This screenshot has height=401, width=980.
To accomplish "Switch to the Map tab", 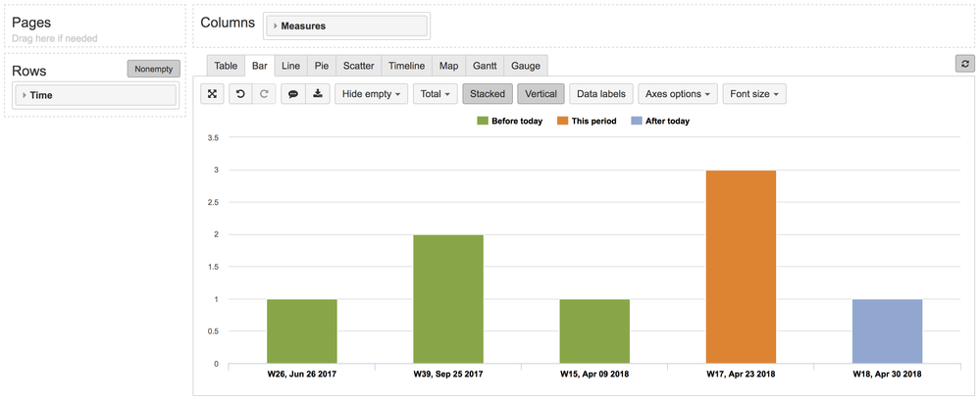I will click(448, 66).
